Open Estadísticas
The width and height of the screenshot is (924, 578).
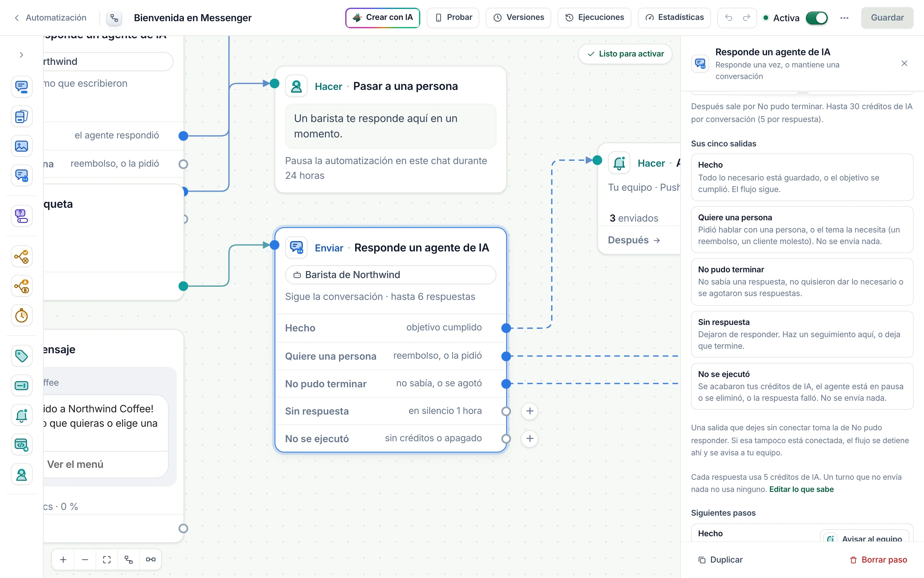coord(674,18)
